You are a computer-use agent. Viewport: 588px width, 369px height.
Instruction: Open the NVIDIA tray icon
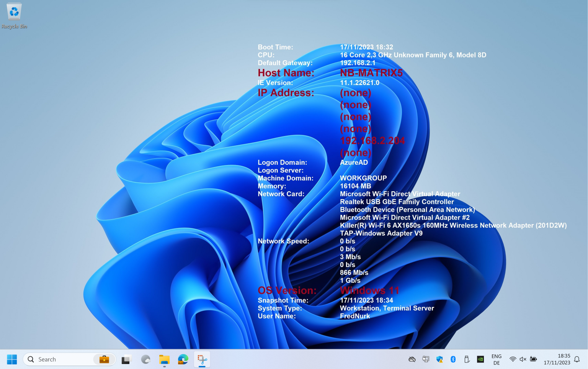(480, 359)
